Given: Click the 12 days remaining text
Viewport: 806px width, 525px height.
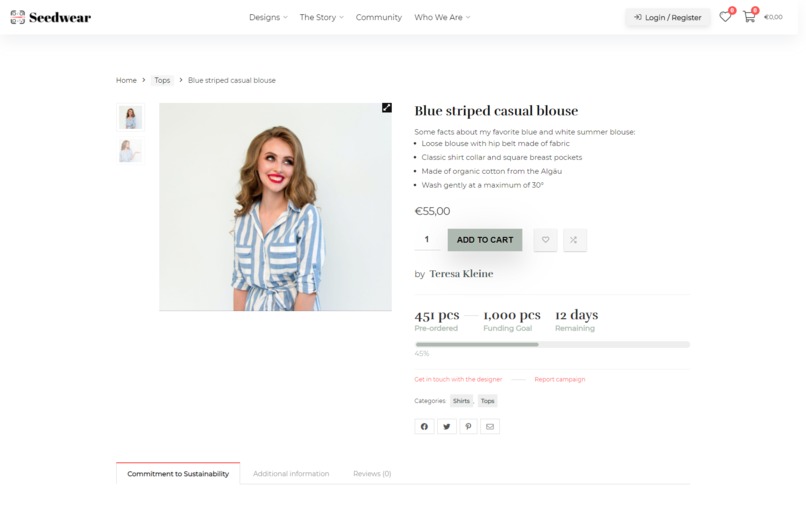Looking at the screenshot, I should point(577,315).
